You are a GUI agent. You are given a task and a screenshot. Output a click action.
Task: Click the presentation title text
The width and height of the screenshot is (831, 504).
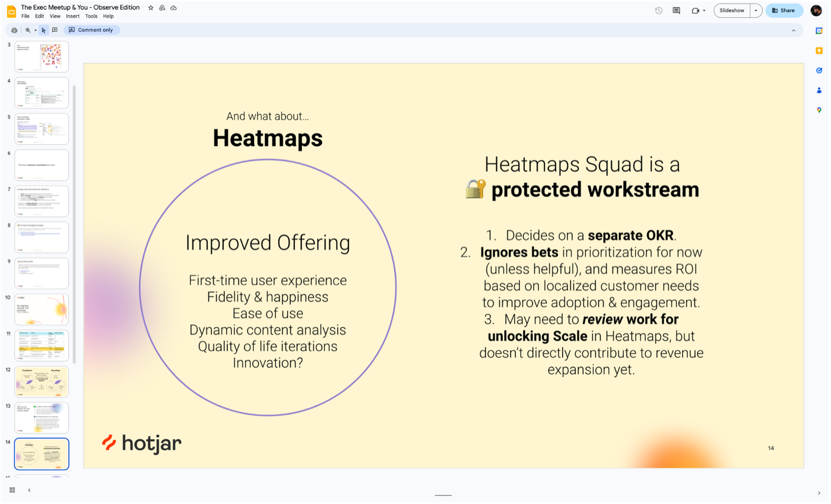pyautogui.click(x=81, y=8)
